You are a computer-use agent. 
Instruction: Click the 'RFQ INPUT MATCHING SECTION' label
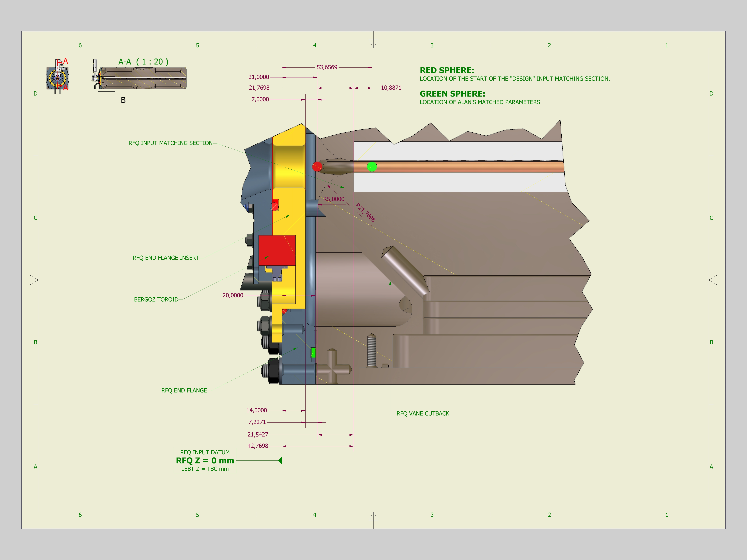click(170, 143)
